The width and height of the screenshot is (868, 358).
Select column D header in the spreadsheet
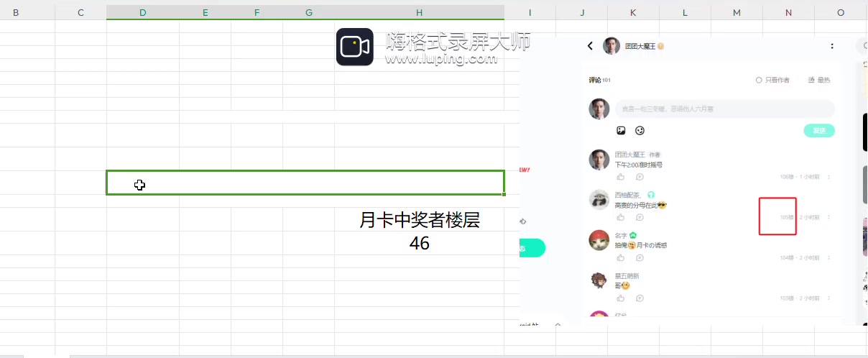(x=142, y=13)
